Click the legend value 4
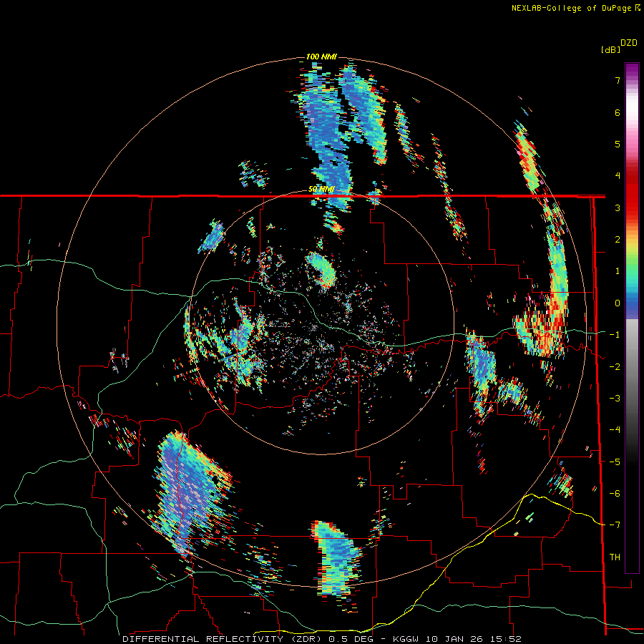Image resolution: width=644 pixels, height=644 pixels. coord(618,176)
